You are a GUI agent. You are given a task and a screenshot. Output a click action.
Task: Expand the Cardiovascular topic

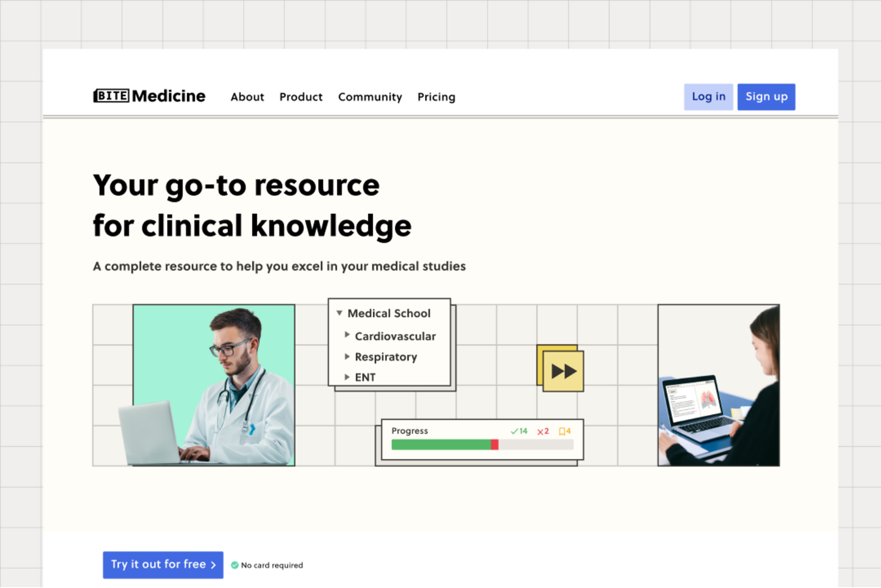348,335
